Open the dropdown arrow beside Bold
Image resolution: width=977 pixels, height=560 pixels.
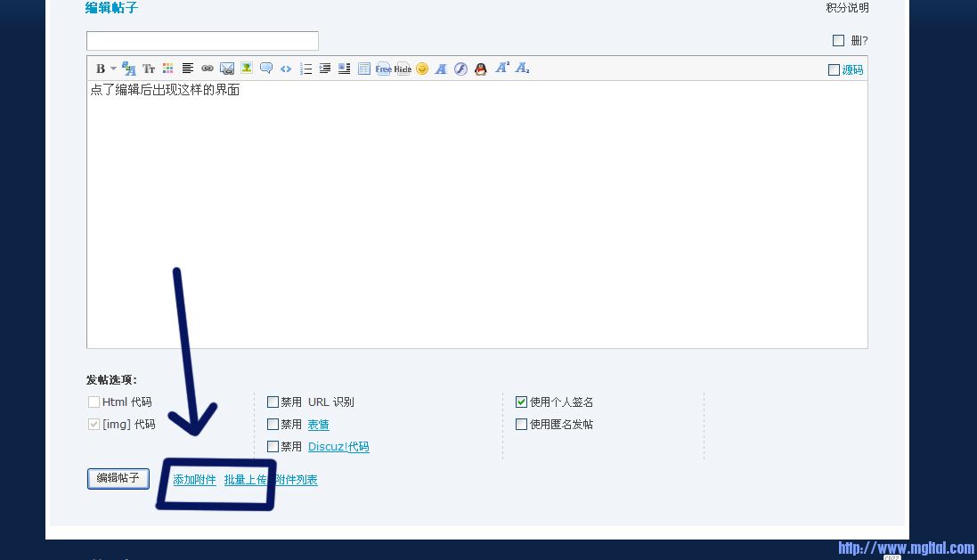113,69
